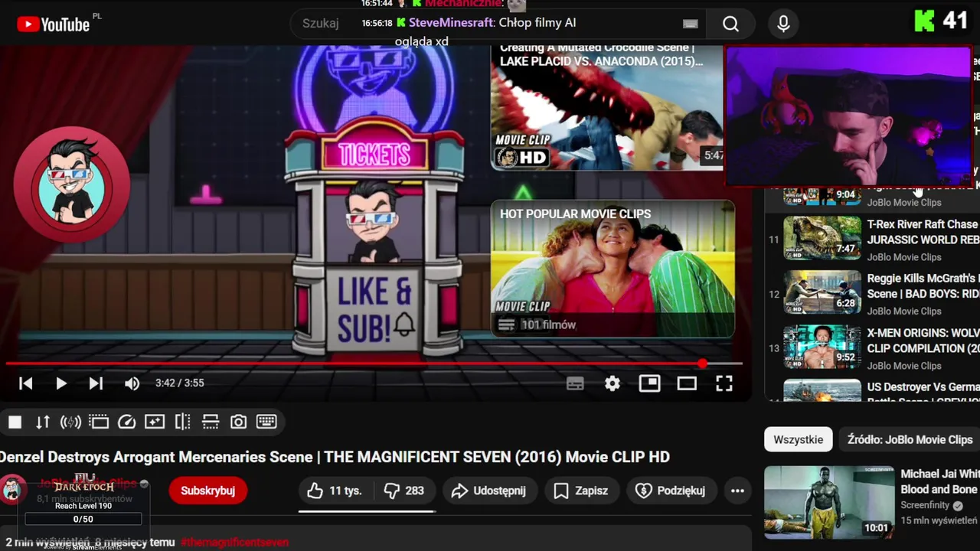The height and width of the screenshot is (551, 980).
Task: Skip to the previous video
Action: click(25, 383)
